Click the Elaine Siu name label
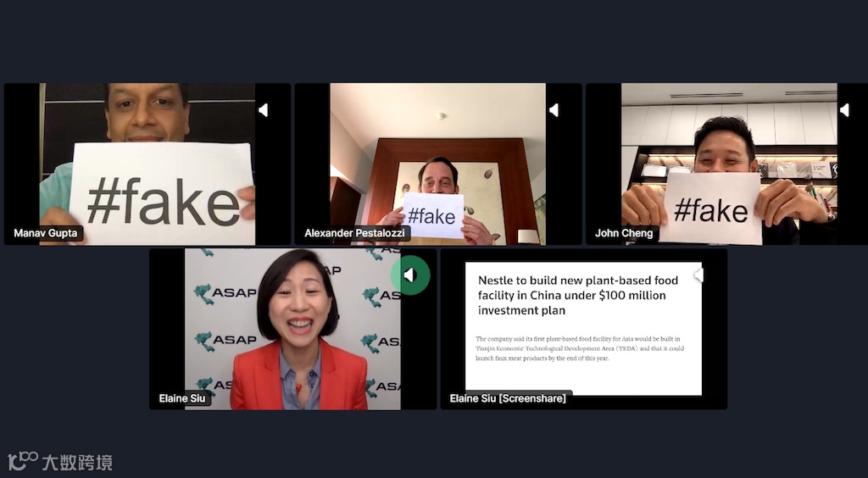This screenshot has width=868, height=478. 182,398
